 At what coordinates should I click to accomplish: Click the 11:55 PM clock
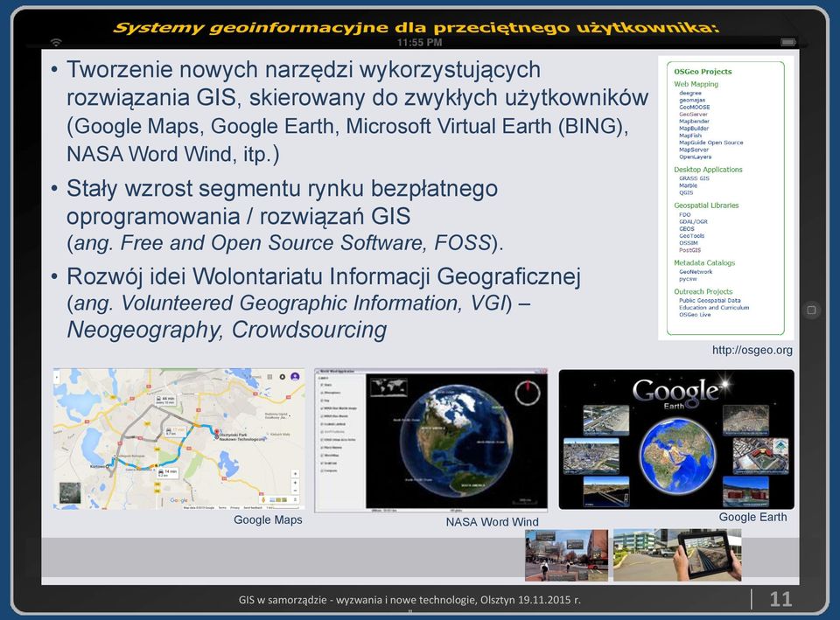pos(419,42)
